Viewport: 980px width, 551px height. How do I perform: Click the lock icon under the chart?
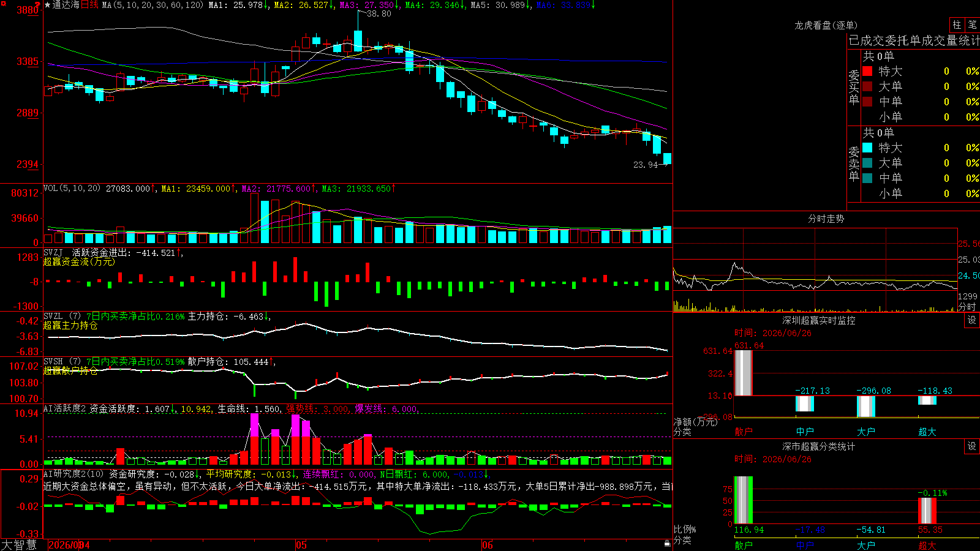668,543
